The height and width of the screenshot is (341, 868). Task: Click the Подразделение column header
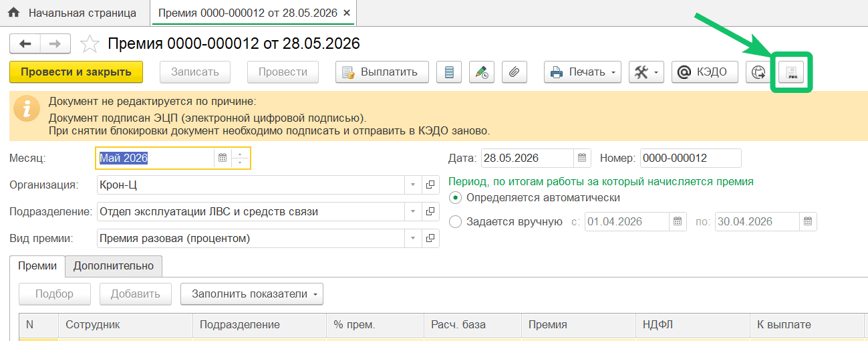coord(259,325)
